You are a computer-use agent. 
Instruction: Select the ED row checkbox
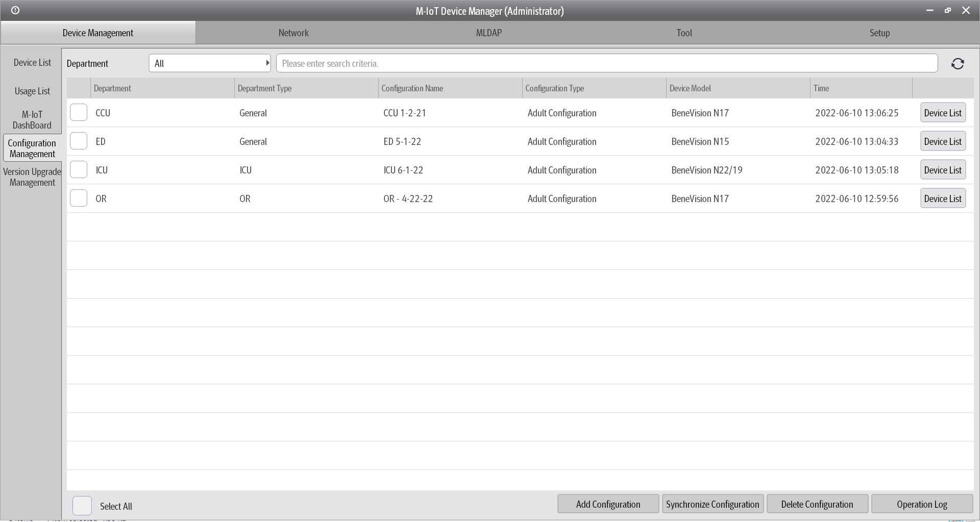tap(78, 141)
